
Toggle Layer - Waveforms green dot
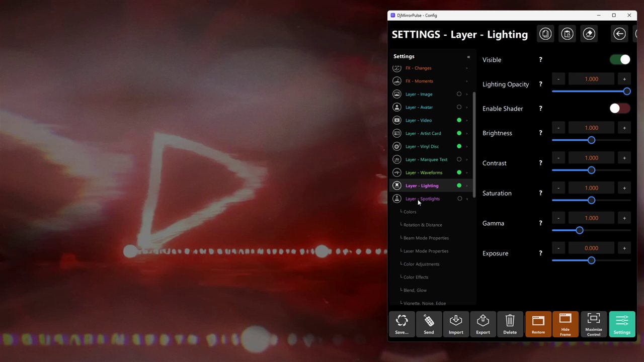[x=459, y=172]
